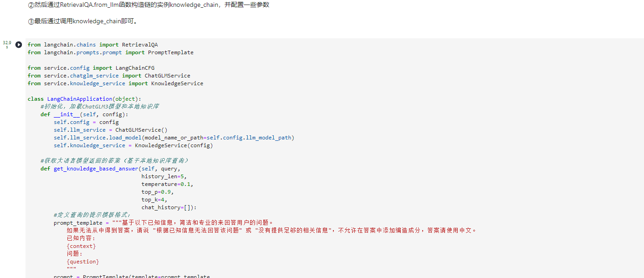Run the LangChainApplication code cell
Screen dimensions: 644x278
pyautogui.click(x=19, y=45)
